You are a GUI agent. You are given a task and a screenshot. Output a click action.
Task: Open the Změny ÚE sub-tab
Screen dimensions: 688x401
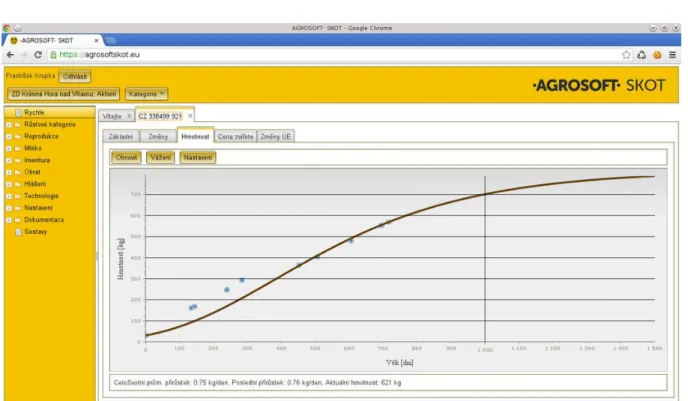click(276, 136)
